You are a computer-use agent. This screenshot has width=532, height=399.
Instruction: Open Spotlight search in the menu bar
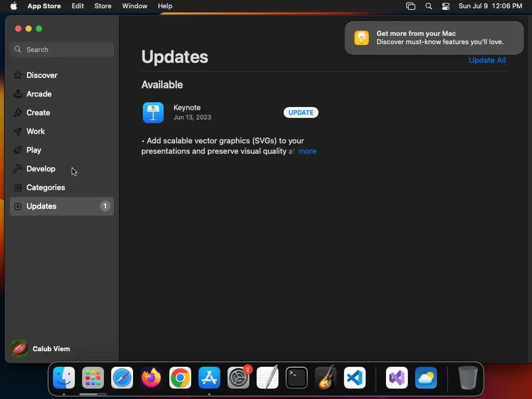click(429, 6)
